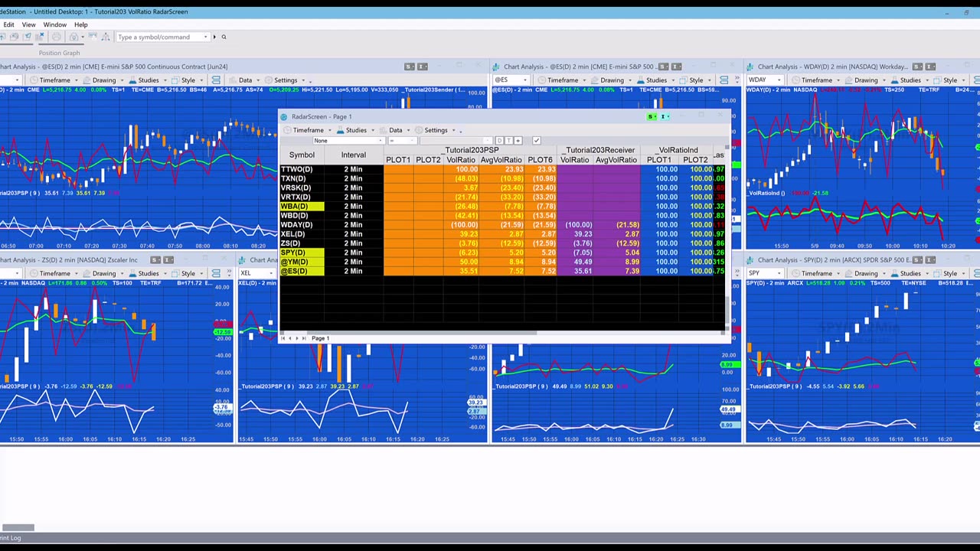This screenshot has height=551, width=980.
Task: Toggle RadarScreen interval link I badge
Action: 664,116
